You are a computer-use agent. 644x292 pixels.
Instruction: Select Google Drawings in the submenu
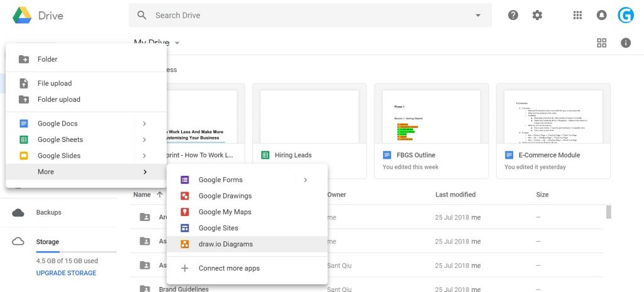225,196
